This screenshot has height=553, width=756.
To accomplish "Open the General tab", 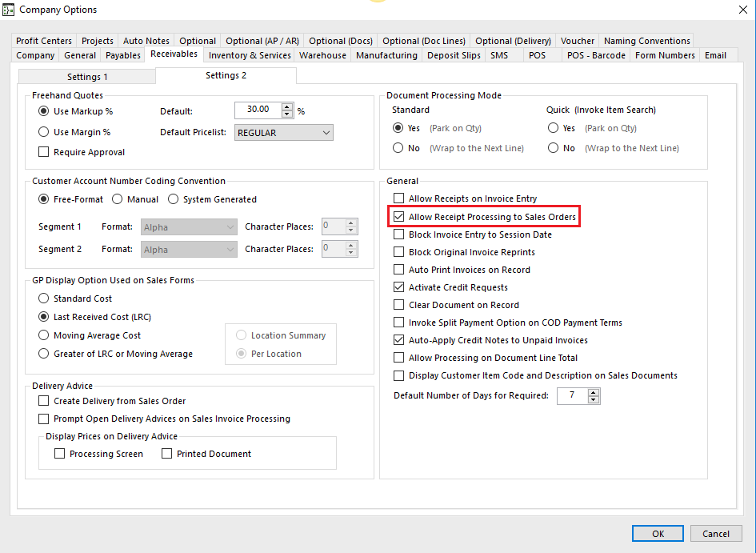I will point(80,55).
